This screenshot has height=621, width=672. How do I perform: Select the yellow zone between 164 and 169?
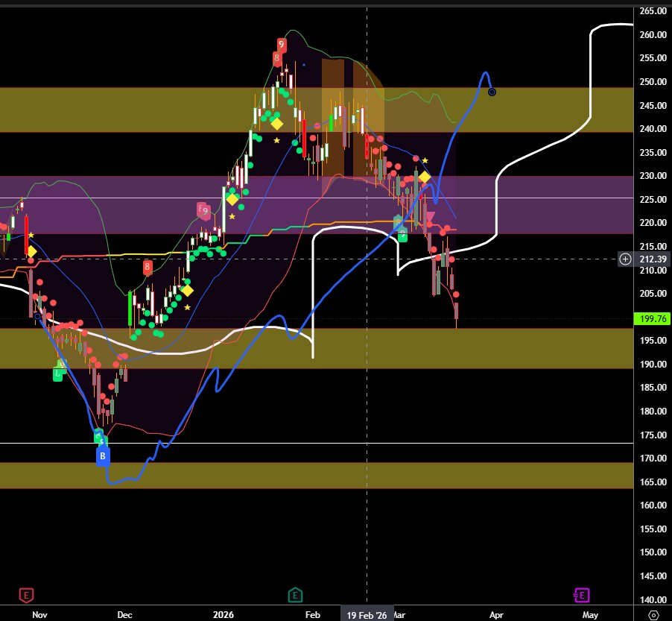point(317,475)
